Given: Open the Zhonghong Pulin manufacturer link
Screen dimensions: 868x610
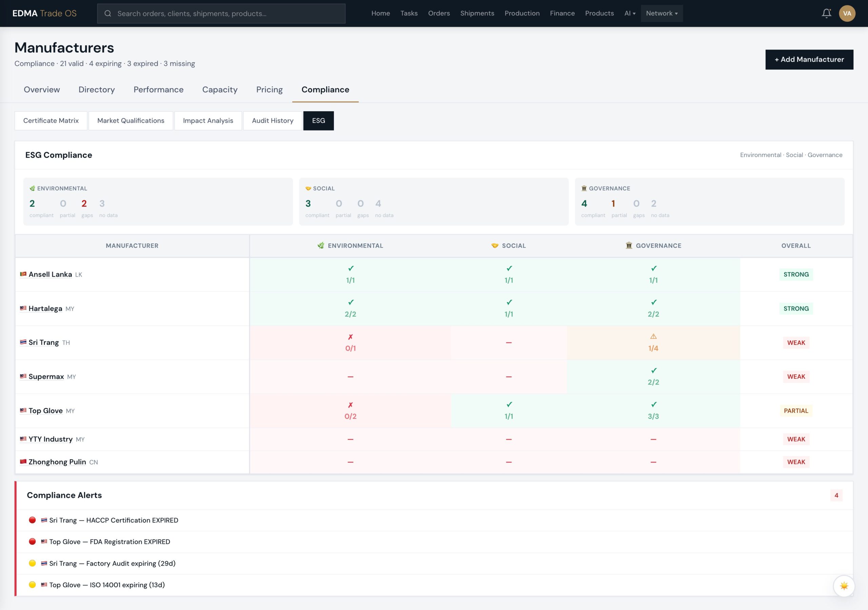Looking at the screenshot, I should (57, 462).
